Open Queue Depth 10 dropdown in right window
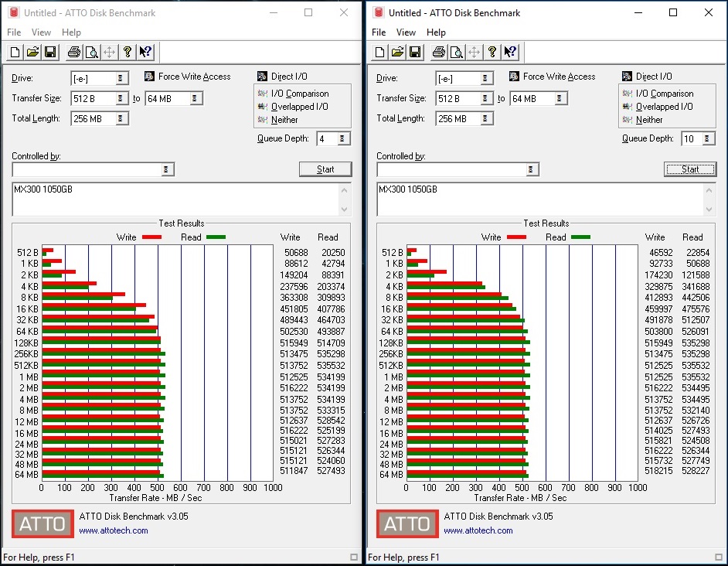Viewport: 728px width, 566px height. click(x=708, y=138)
